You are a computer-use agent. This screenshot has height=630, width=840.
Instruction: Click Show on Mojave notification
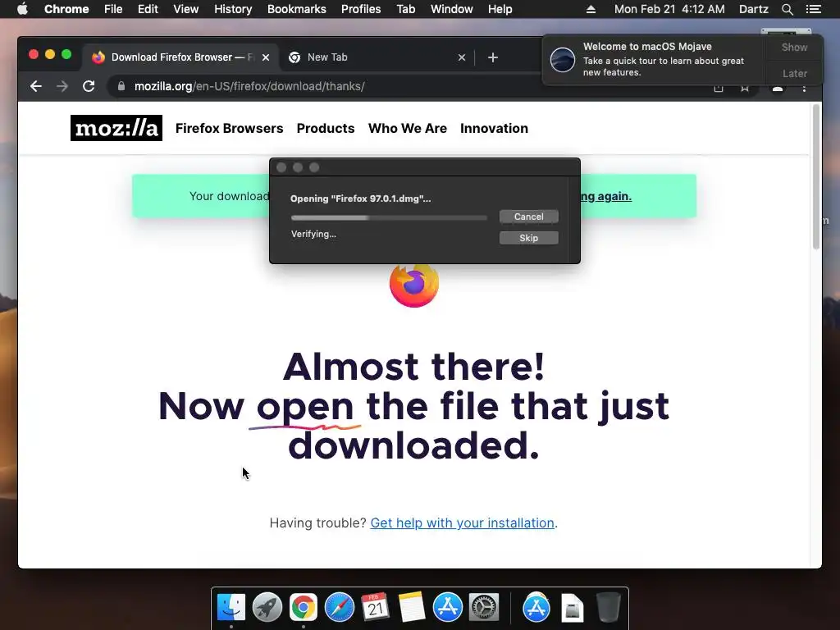click(794, 47)
